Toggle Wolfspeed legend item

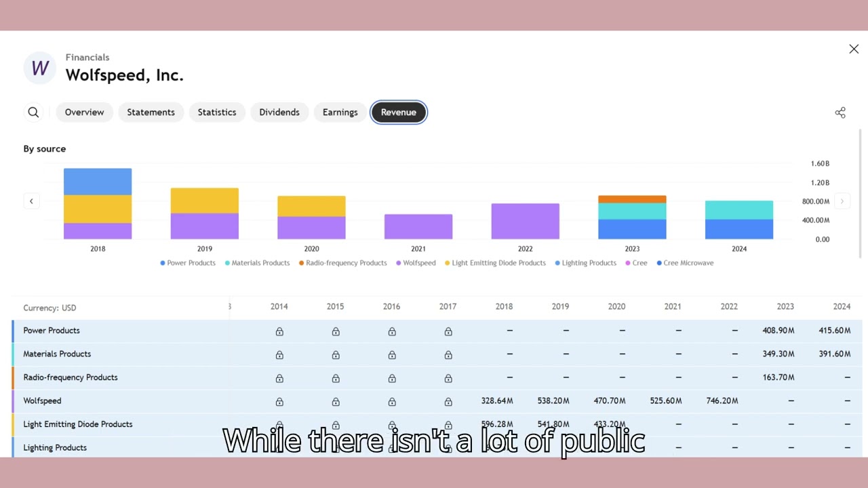416,263
